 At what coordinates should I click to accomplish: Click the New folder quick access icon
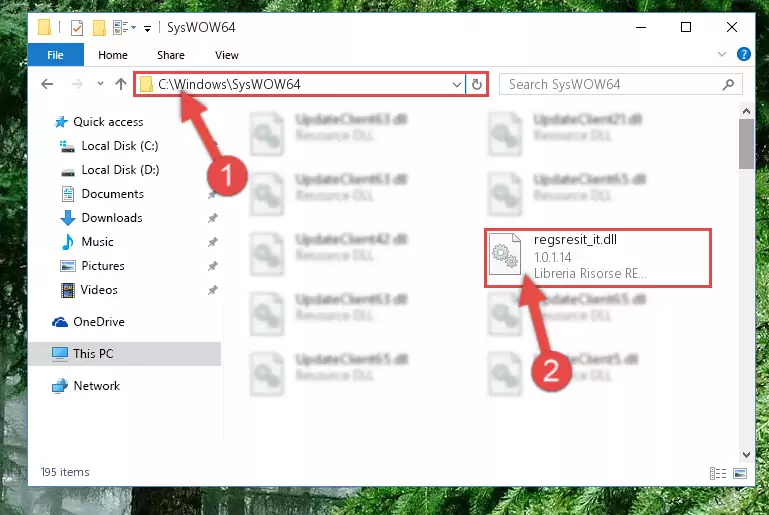[99, 27]
